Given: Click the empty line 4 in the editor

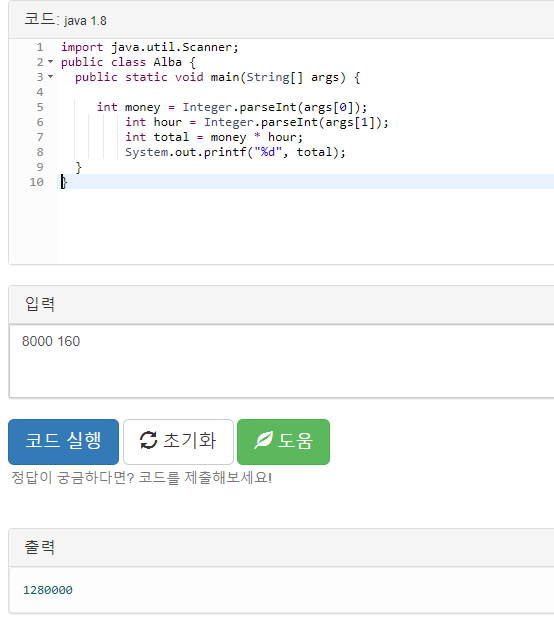Looking at the screenshot, I should point(306,92).
